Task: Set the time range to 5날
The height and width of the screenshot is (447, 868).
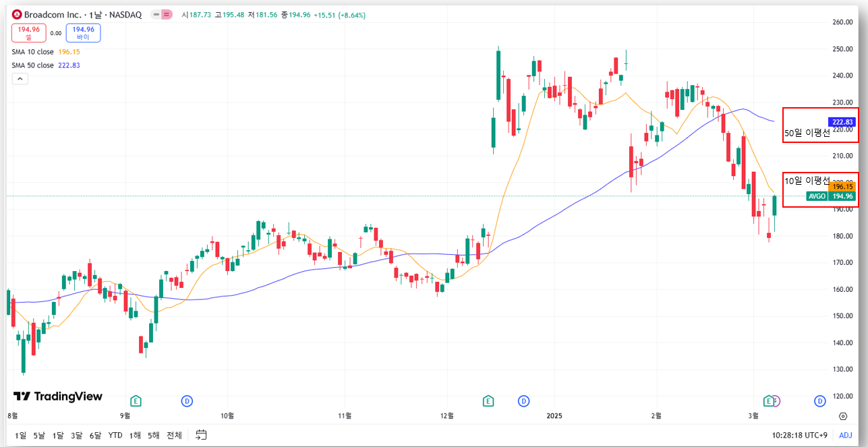Action: 39,436
